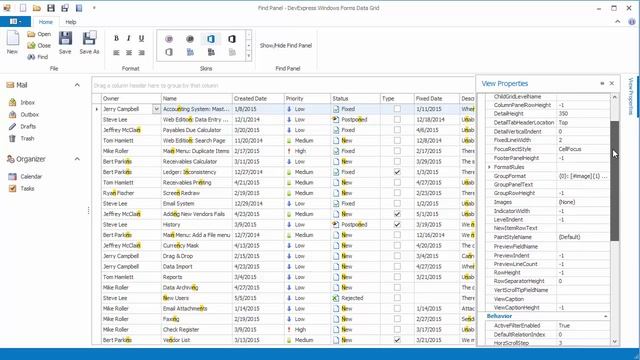Center text in Format group
The width and height of the screenshot is (640, 360).
pos(129,53)
